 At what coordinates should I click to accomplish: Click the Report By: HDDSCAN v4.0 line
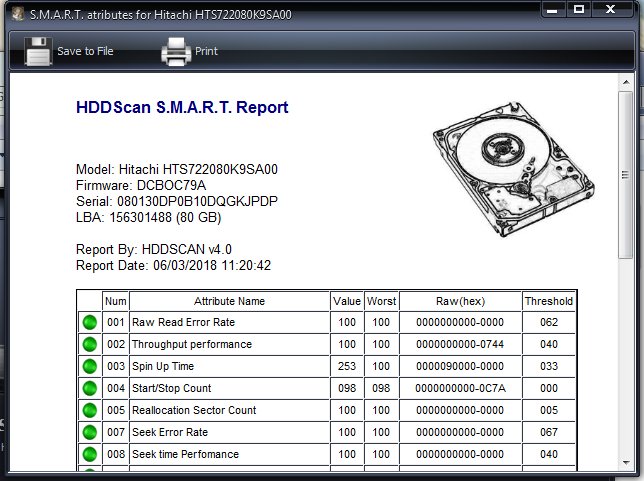154,249
